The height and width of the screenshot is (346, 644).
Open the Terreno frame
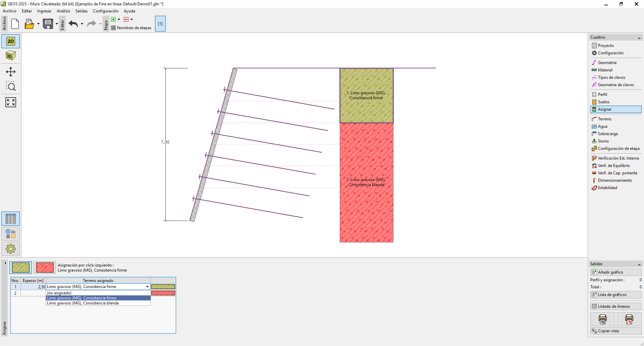[616, 119]
